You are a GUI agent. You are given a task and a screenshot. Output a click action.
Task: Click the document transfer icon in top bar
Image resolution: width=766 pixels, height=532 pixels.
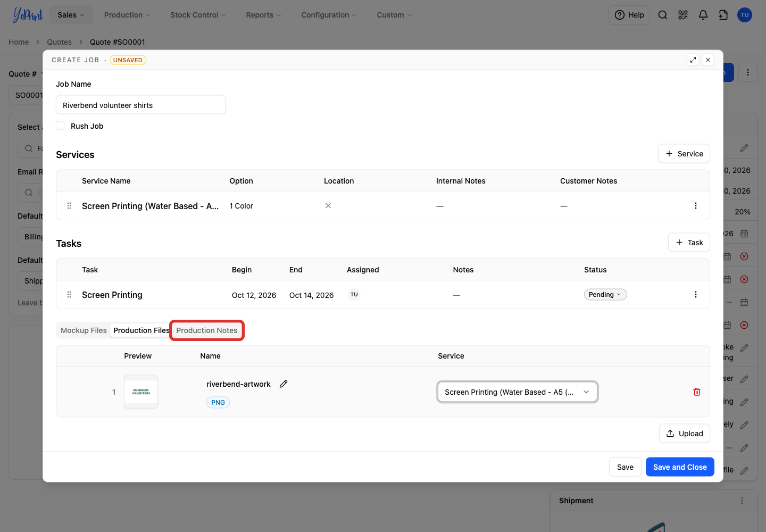point(723,15)
